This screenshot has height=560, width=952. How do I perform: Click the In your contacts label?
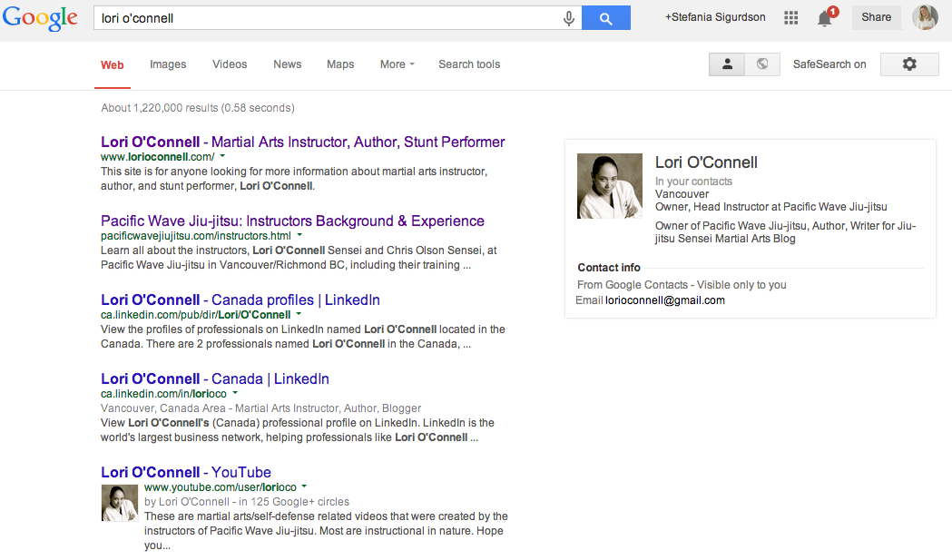(693, 182)
